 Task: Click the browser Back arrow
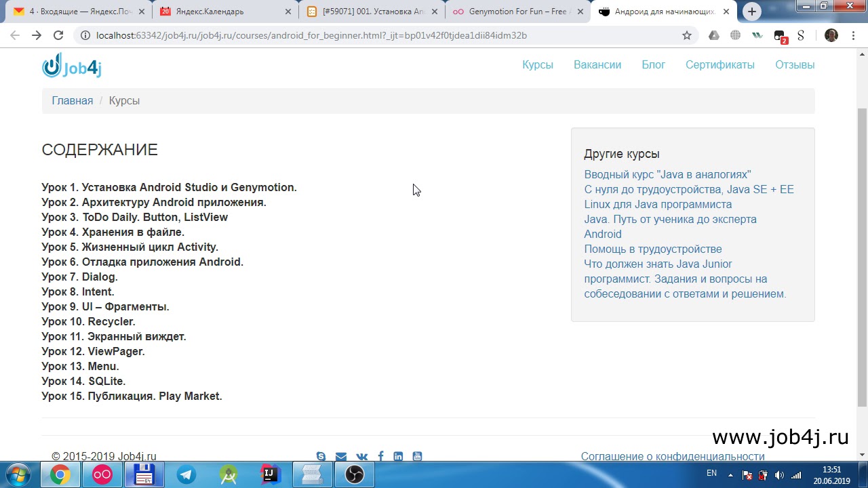click(15, 35)
